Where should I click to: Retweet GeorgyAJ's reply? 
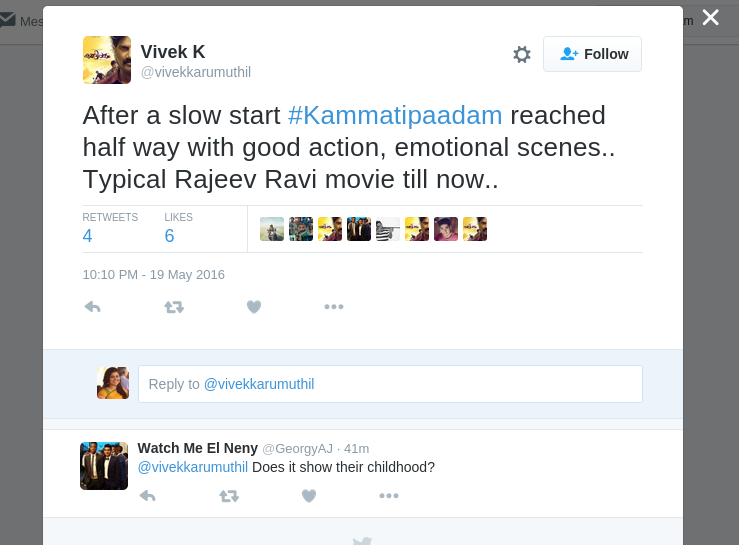coord(229,495)
